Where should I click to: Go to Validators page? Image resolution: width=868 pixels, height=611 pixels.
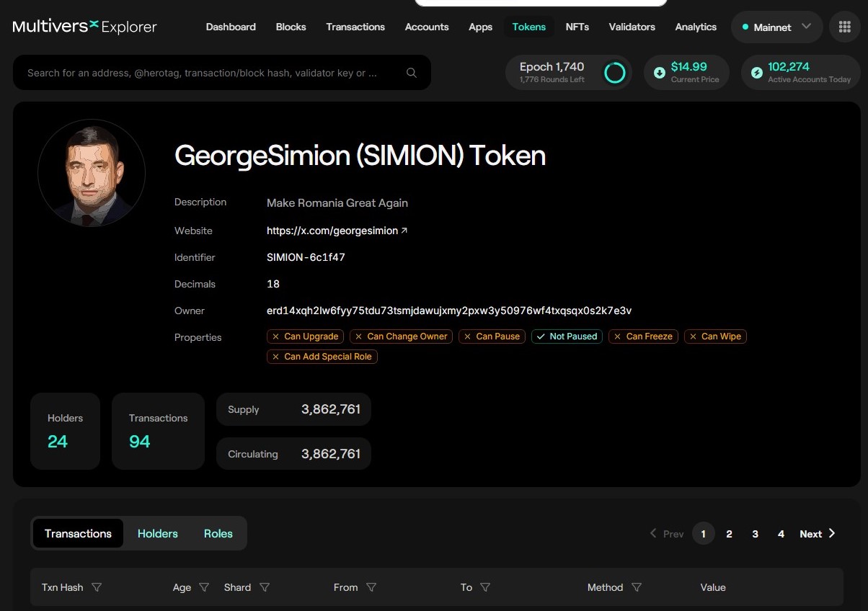(x=632, y=27)
